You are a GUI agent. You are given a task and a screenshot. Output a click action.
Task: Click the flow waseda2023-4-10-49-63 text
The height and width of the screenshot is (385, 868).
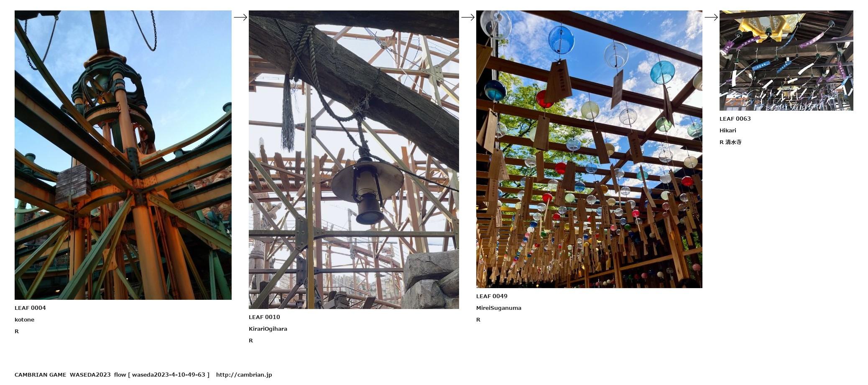pyautogui.click(x=162, y=375)
